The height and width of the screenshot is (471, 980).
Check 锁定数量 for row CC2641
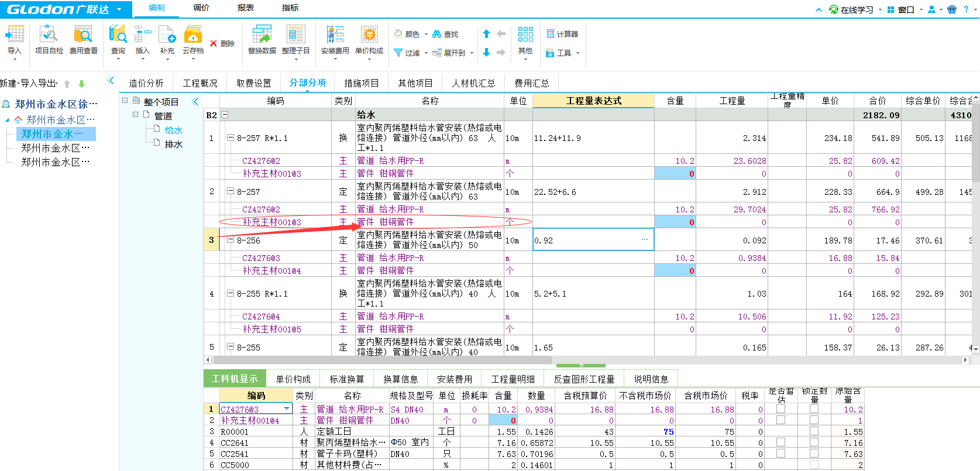(x=814, y=442)
